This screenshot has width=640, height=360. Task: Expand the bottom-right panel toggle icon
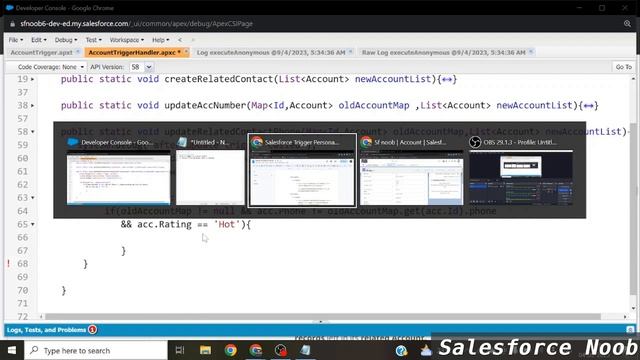(630, 329)
